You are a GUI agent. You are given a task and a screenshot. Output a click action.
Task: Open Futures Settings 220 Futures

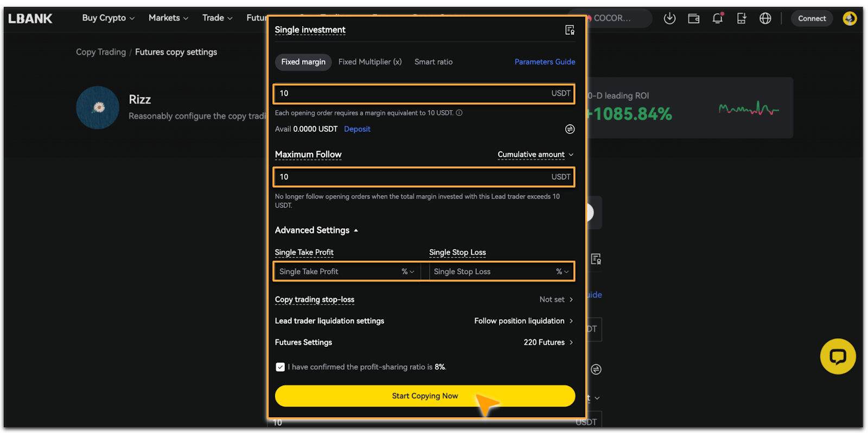pos(424,342)
